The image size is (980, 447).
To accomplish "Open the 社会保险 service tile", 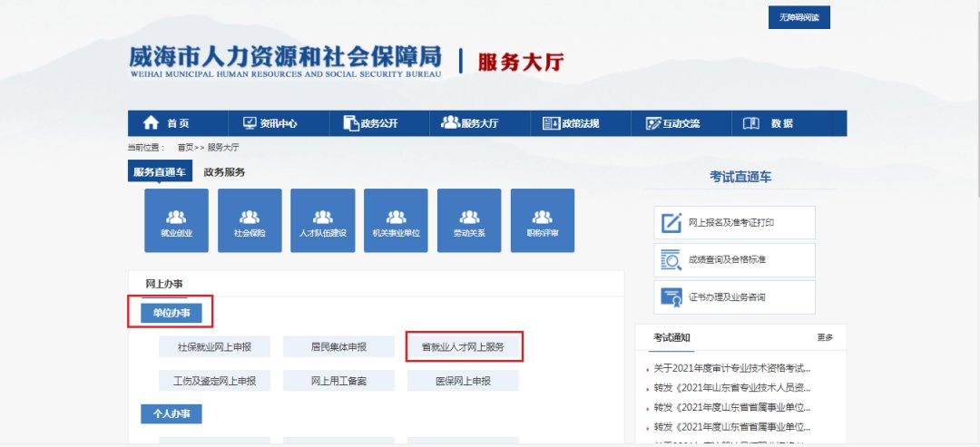I will pyautogui.click(x=250, y=220).
